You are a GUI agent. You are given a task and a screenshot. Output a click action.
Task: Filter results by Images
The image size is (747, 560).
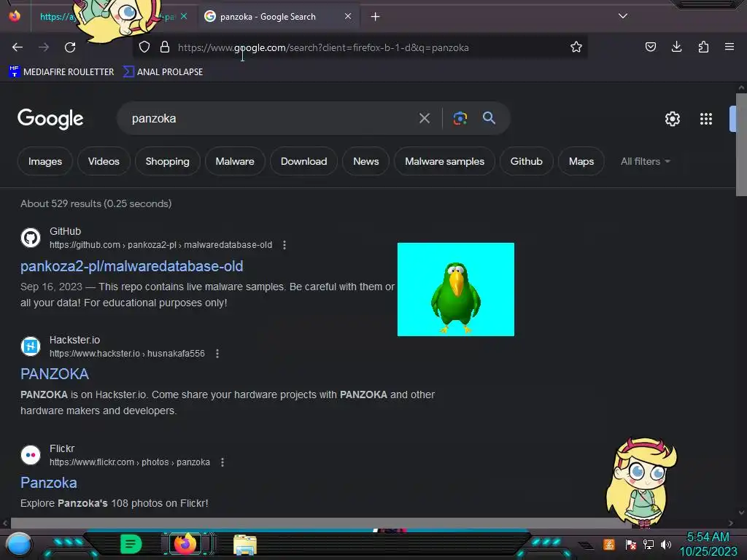[x=44, y=161]
